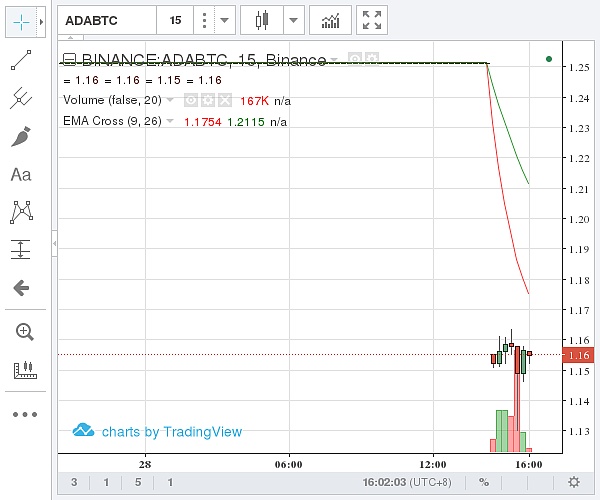This screenshot has height=500, width=600.
Task: Remove the Volume indicator X icon
Action: [225, 101]
